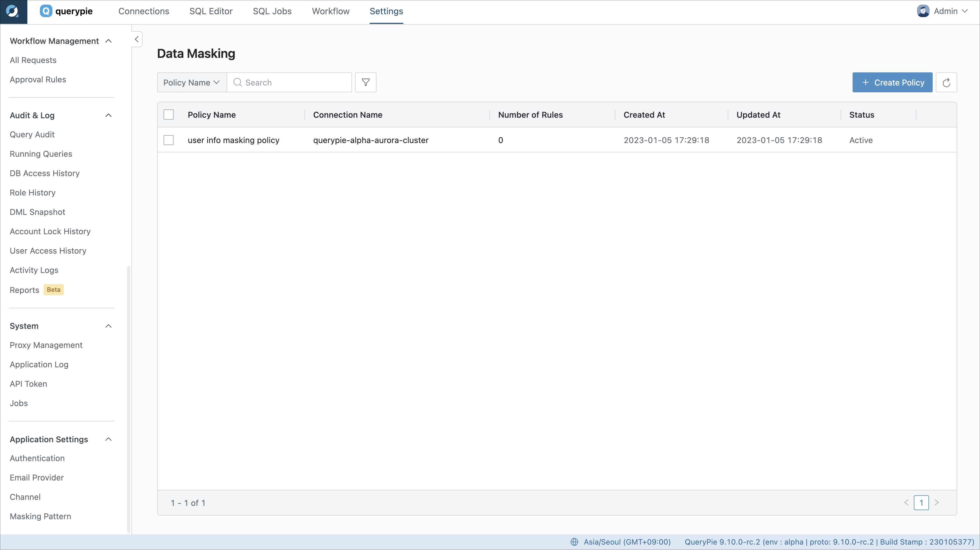
Task: Collapse the Audit & Log section
Action: [108, 115]
